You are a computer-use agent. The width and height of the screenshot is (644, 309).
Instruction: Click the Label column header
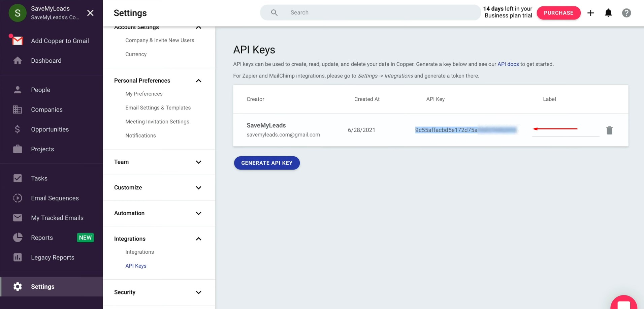tap(549, 99)
